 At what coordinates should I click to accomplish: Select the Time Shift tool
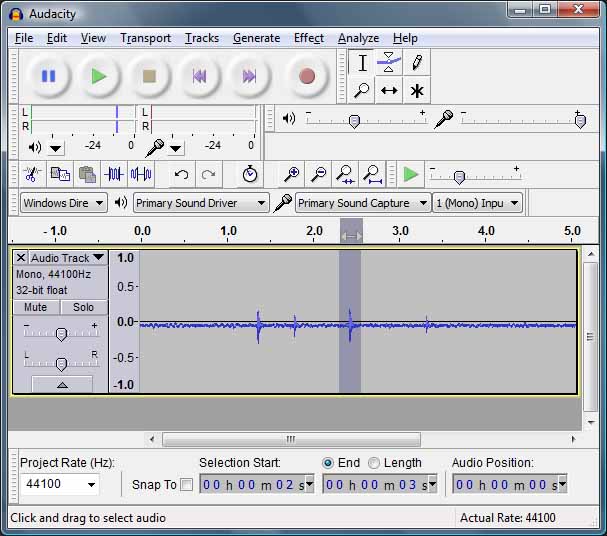tap(389, 91)
